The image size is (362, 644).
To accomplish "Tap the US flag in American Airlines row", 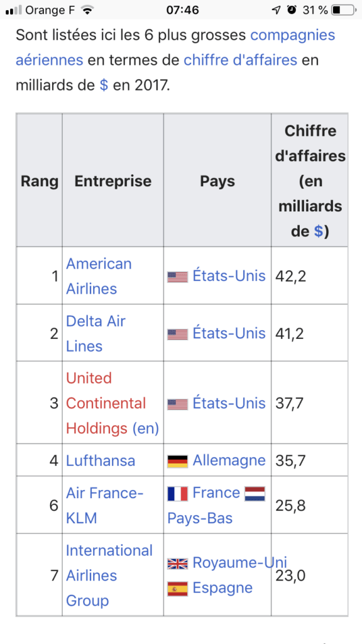I will coord(177,277).
